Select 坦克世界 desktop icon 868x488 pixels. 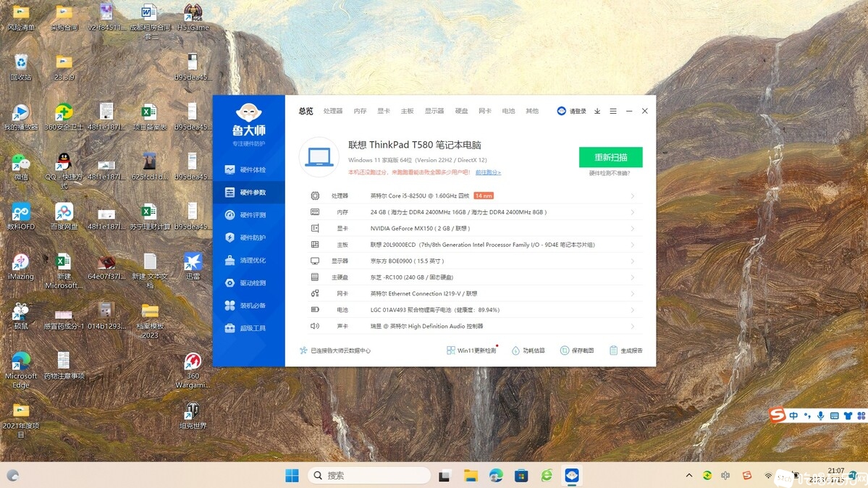click(193, 416)
